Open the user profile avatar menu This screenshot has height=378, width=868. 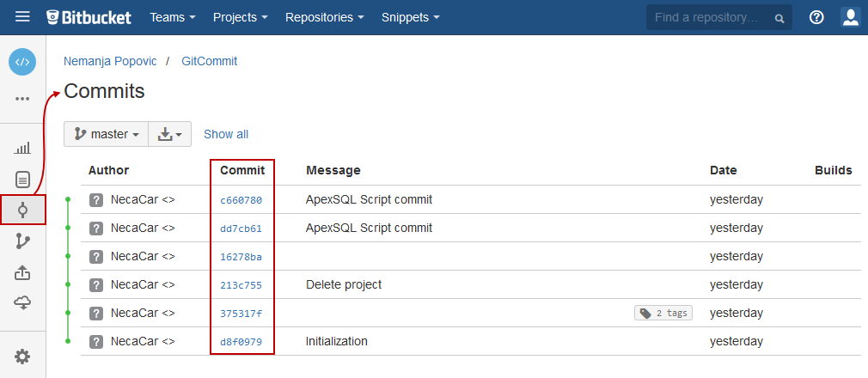[850, 17]
